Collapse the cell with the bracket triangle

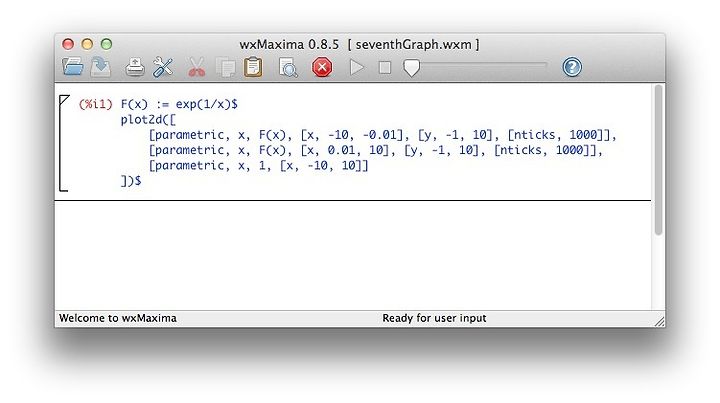[x=64, y=100]
